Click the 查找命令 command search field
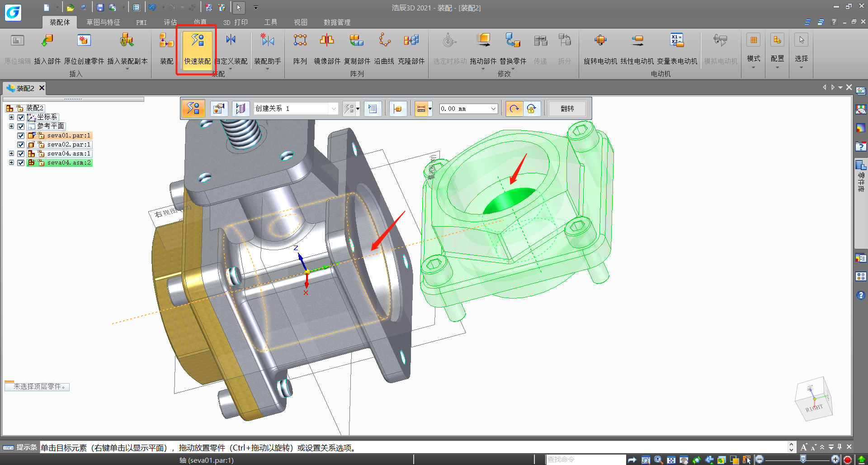 [x=586, y=460]
